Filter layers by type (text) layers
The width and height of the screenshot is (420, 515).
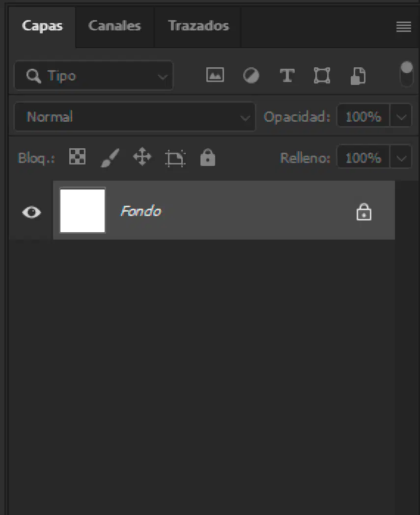pos(287,76)
